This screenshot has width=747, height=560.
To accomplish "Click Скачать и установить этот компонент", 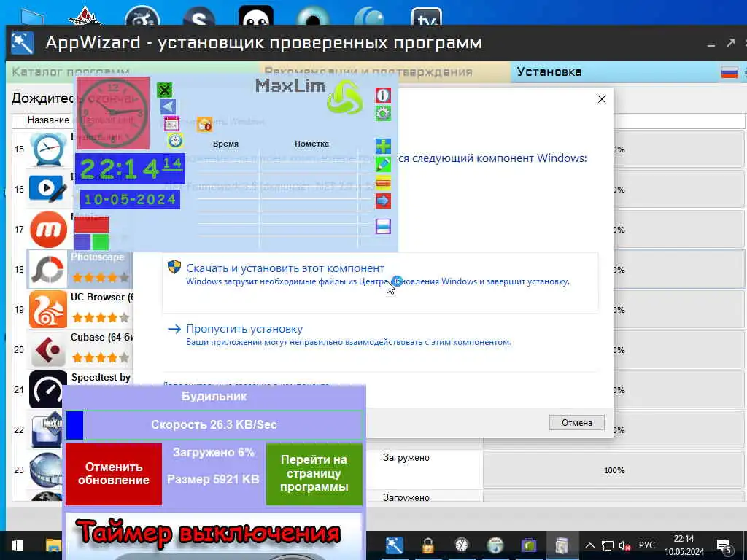I will [x=380, y=282].
